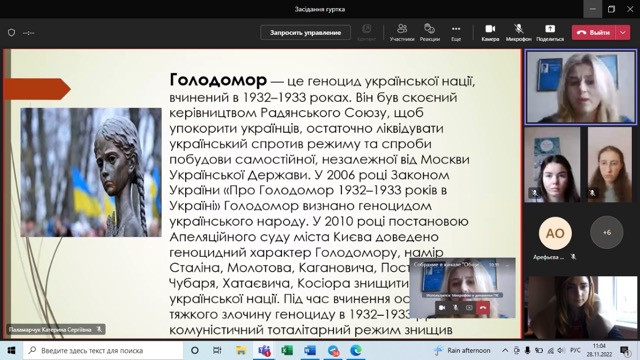This screenshot has width=640, height=360.
Task: Open the Участники participants panel
Action: (x=402, y=33)
